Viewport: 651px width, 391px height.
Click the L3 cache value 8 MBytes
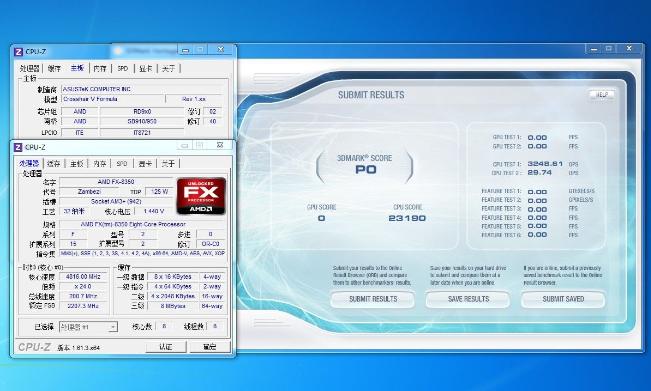coord(173,306)
